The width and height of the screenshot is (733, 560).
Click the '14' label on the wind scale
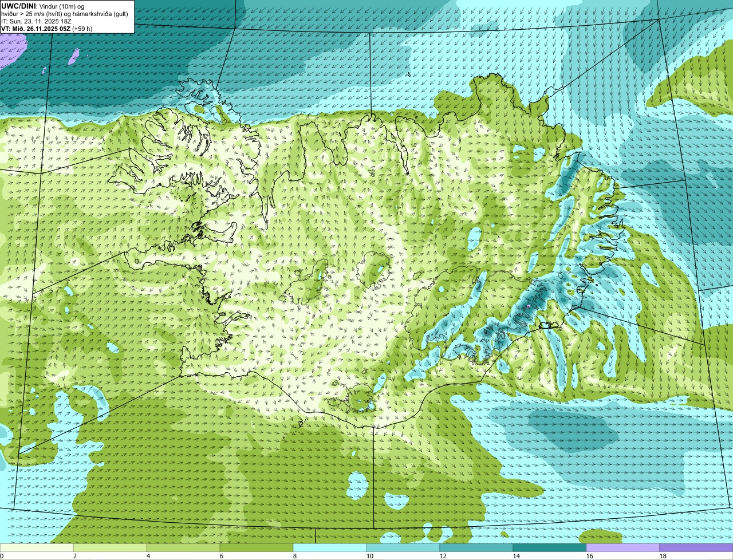(517, 556)
